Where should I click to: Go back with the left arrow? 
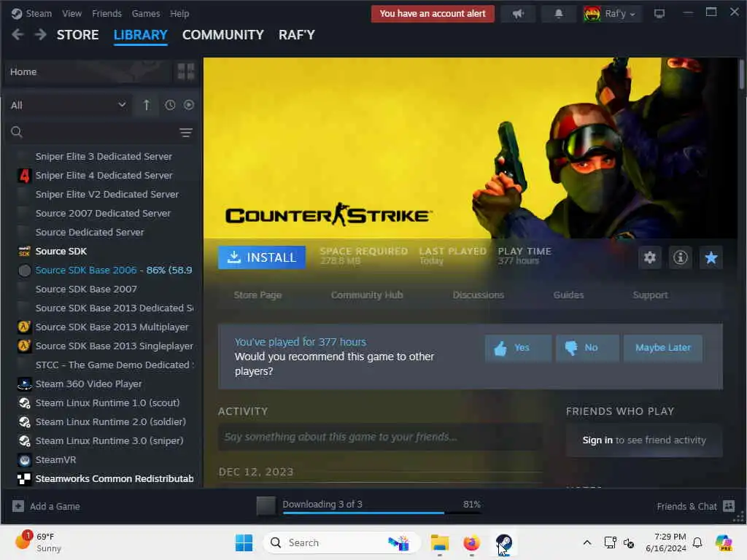pyautogui.click(x=18, y=35)
